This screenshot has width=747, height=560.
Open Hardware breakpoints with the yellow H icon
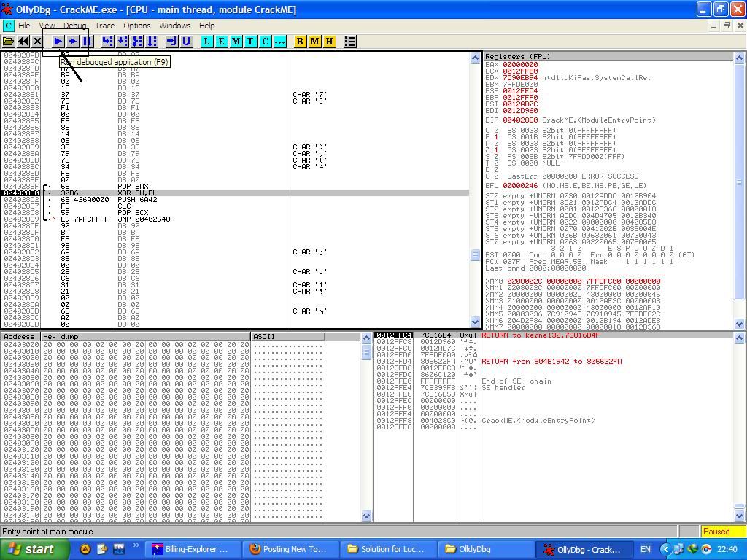(329, 42)
